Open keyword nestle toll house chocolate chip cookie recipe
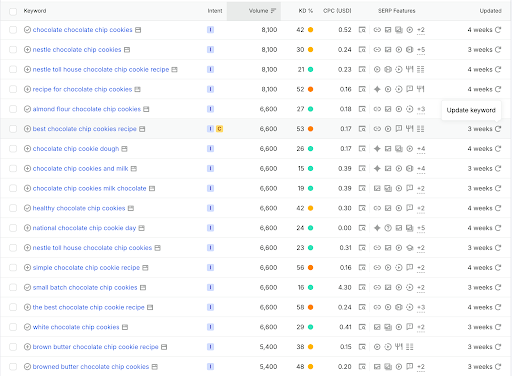512x376 pixels. [101, 70]
